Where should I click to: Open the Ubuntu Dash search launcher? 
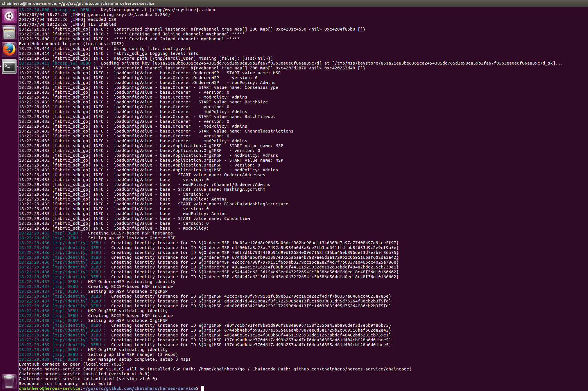point(9,16)
